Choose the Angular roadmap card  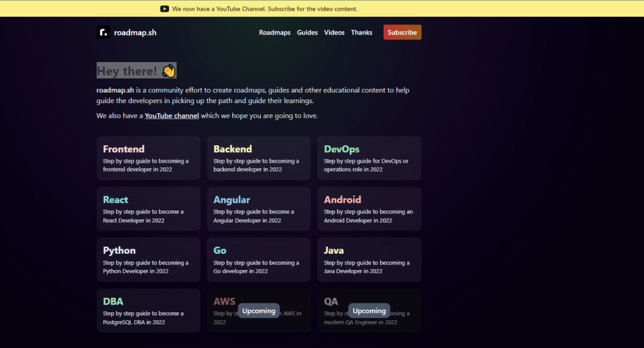258,209
